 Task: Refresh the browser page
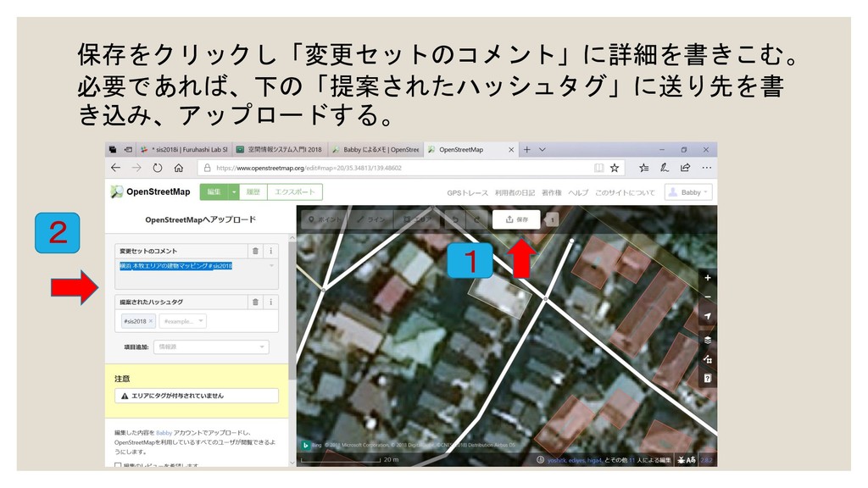pyautogui.click(x=157, y=168)
